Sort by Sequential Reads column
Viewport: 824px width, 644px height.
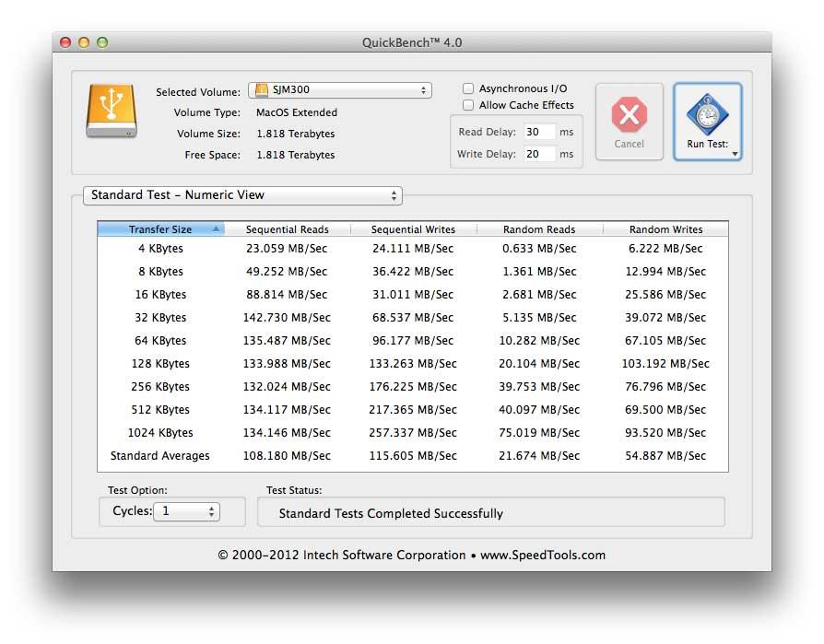tap(287, 229)
